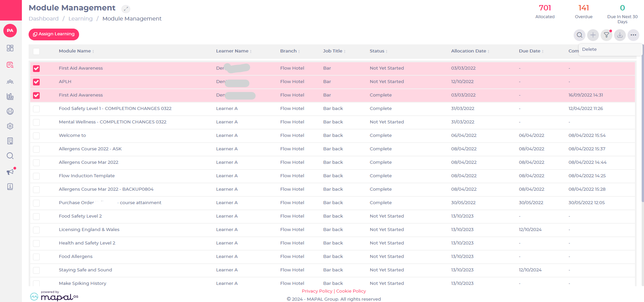644x302 pixels.
Task: Click the Due In Next 30 Days counter
Action: click(x=622, y=14)
